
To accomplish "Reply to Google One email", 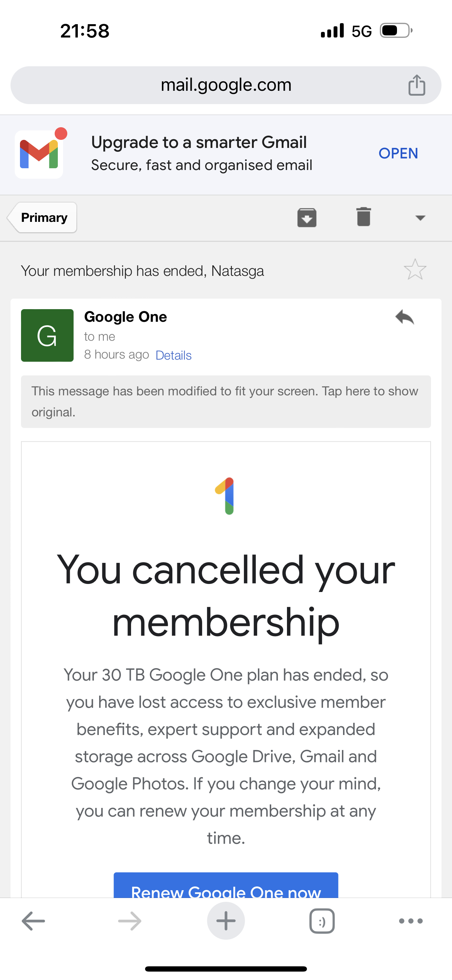I will coord(404,317).
